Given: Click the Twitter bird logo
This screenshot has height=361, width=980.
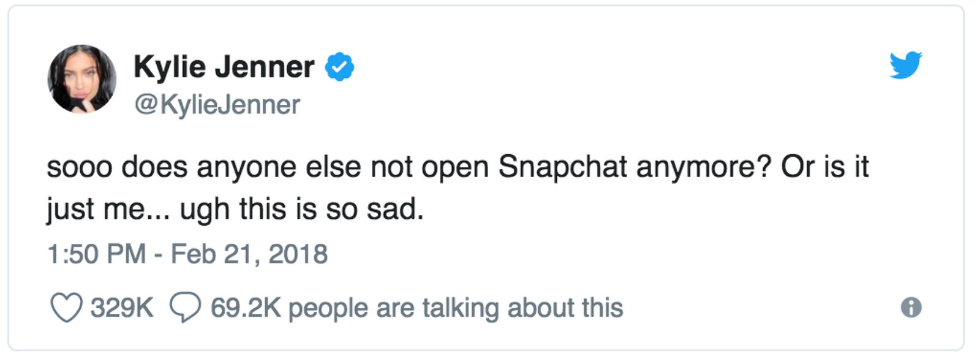Looking at the screenshot, I should [x=905, y=65].
